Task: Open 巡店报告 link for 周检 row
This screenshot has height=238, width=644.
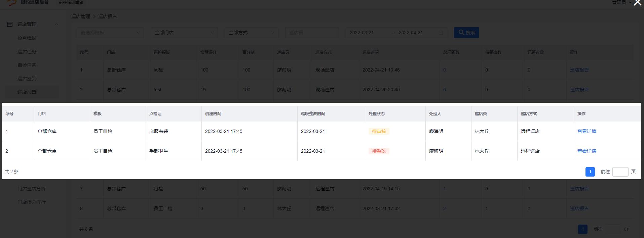Action: 579,70
